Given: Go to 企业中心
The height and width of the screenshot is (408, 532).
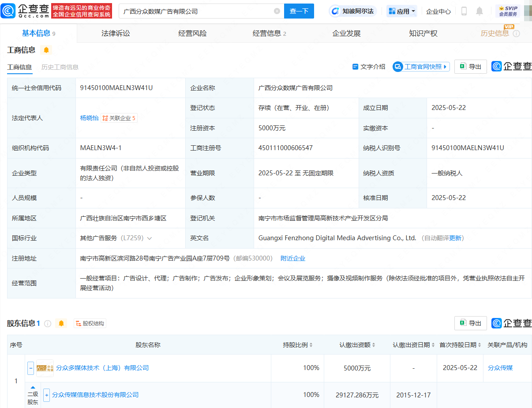Looking at the screenshot, I should coord(438,11).
